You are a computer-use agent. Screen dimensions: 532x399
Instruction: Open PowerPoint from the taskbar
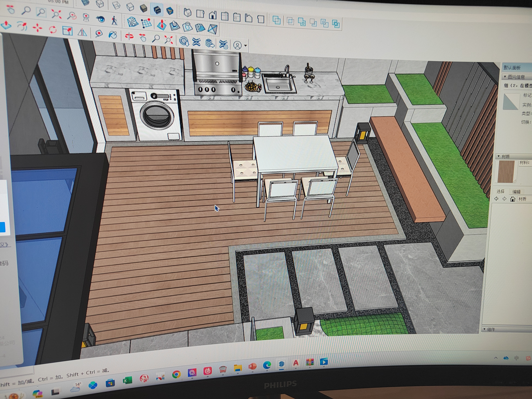tap(252, 367)
